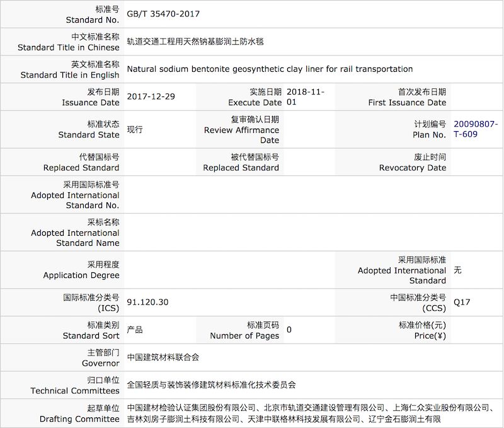Click the Number of Pages value 0
The width and height of the screenshot is (504, 428).
point(289,330)
